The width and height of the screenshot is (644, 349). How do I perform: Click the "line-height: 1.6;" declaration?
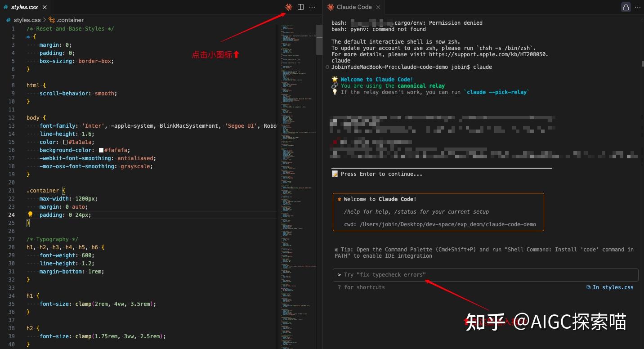pos(67,134)
